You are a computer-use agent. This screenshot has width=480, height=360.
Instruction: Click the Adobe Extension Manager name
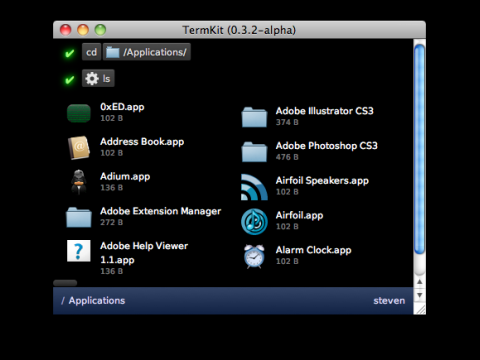tap(160, 211)
